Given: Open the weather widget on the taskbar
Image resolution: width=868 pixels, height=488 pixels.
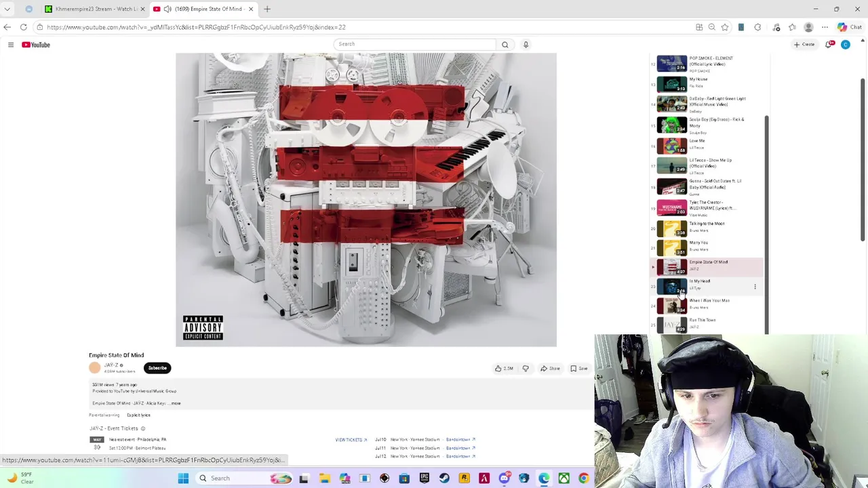Looking at the screenshot, I should [x=20, y=479].
